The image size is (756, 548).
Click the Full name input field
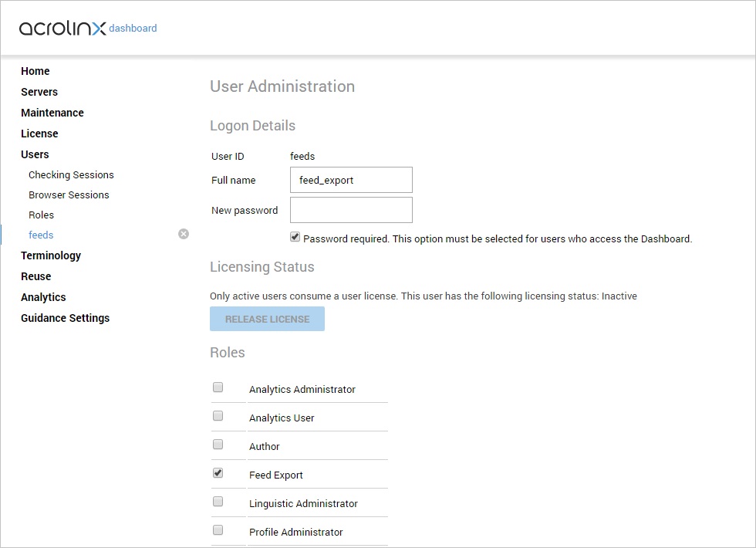pos(351,180)
